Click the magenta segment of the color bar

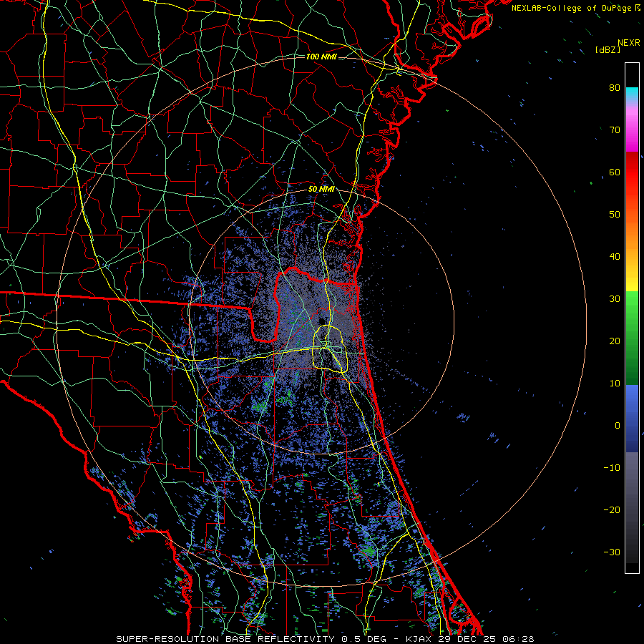pyautogui.click(x=632, y=132)
